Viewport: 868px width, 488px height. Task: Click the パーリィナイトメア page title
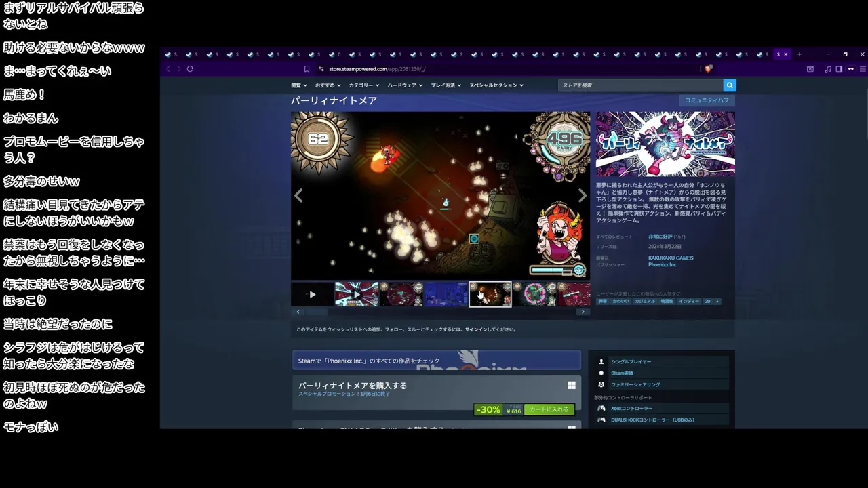[x=334, y=100]
